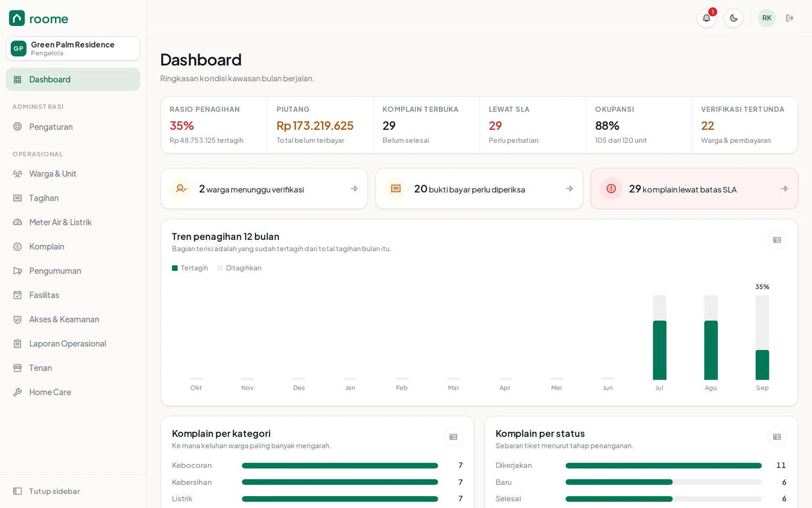The height and width of the screenshot is (508, 812).
Task: Open Pengaturan settings page
Action: [x=73, y=127]
